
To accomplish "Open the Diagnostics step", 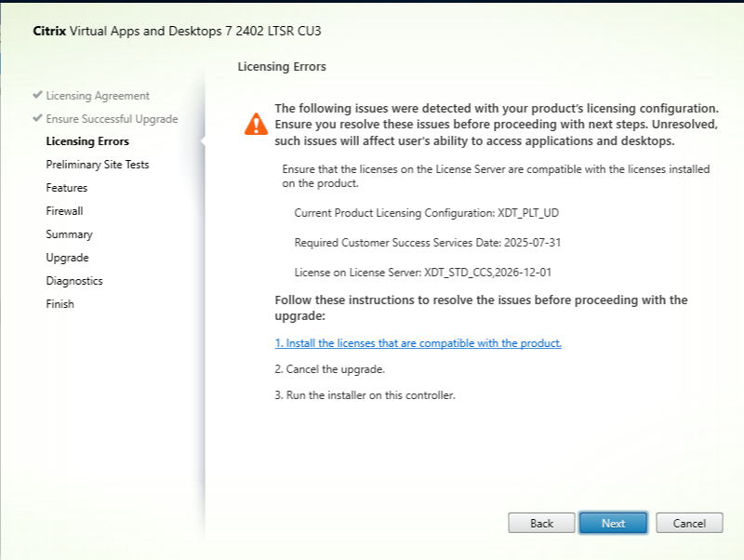I will 74,281.
